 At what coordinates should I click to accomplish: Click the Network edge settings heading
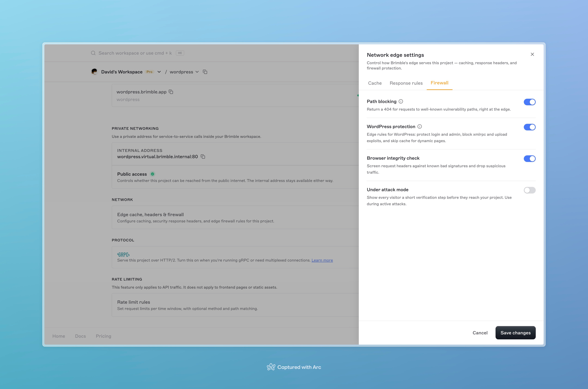tap(395, 55)
